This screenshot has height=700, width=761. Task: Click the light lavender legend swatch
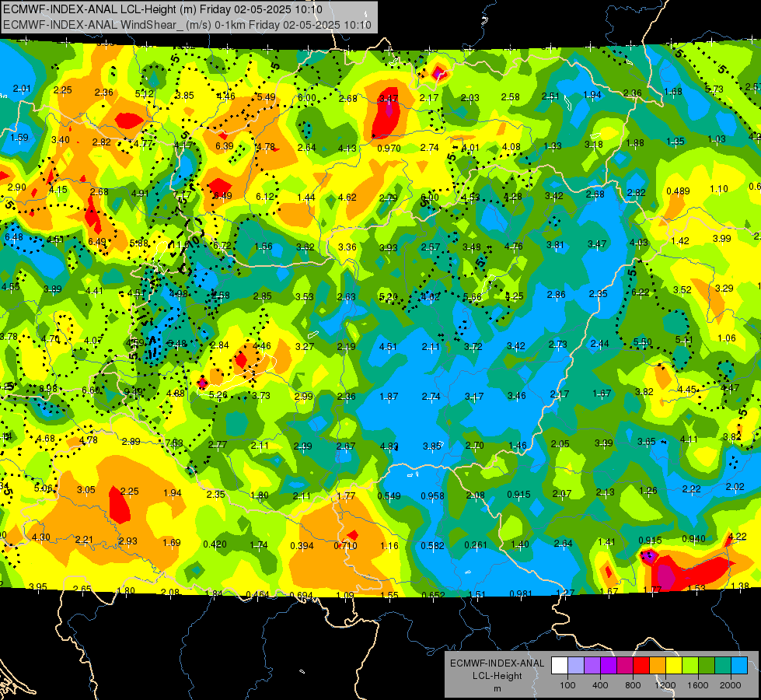coord(576,666)
